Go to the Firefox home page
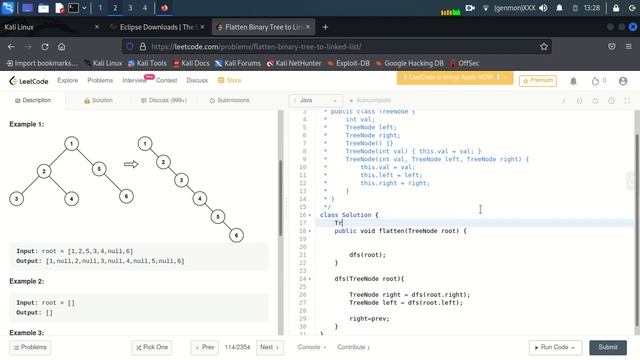Viewport: 640px width, 360px height. click(61, 47)
